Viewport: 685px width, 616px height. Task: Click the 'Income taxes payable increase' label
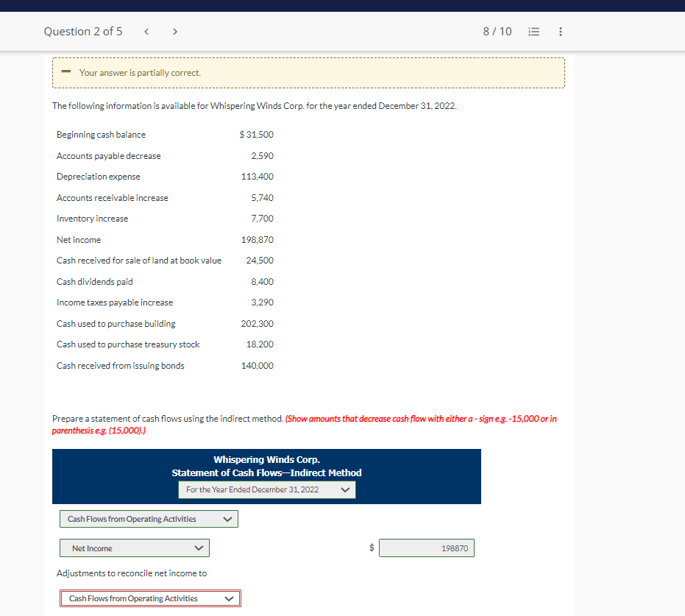tap(115, 302)
